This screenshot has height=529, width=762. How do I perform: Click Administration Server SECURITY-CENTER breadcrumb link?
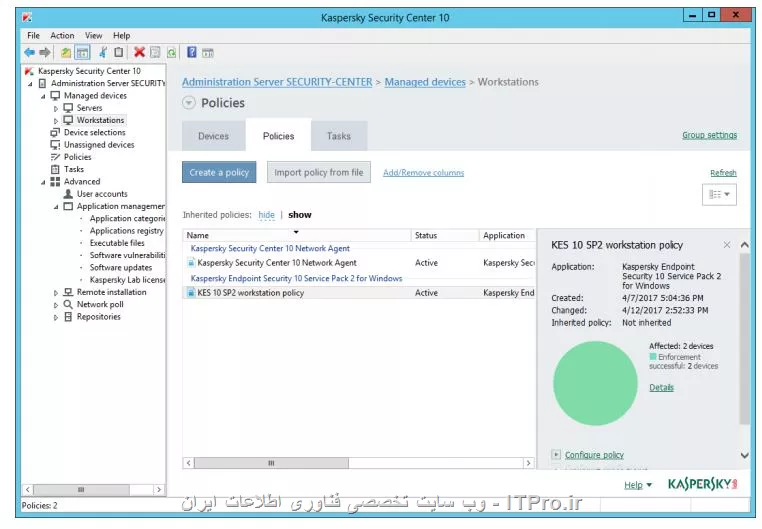point(277,82)
